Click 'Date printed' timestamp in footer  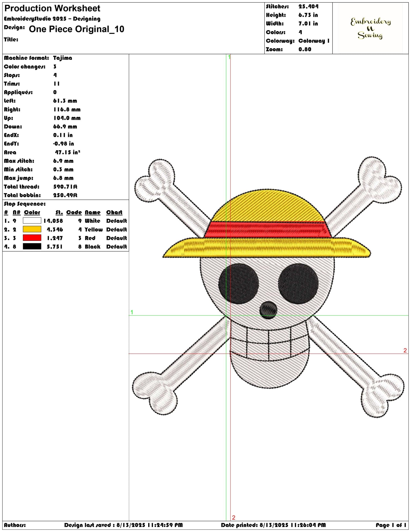tap(273, 525)
